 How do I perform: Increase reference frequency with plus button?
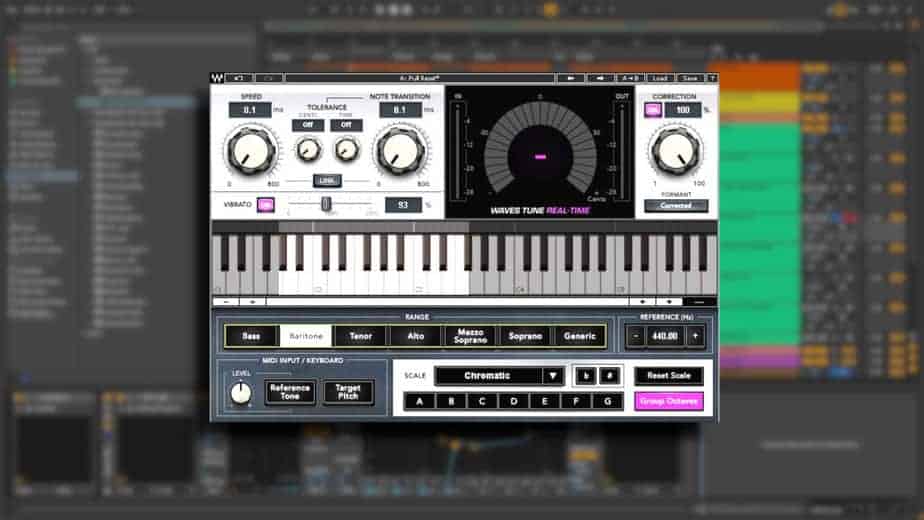click(x=695, y=336)
